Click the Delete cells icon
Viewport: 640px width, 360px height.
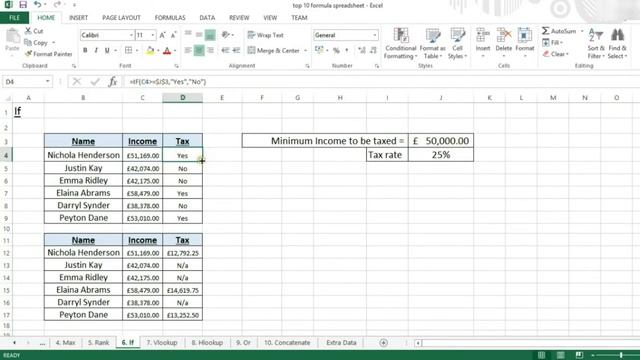504,36
